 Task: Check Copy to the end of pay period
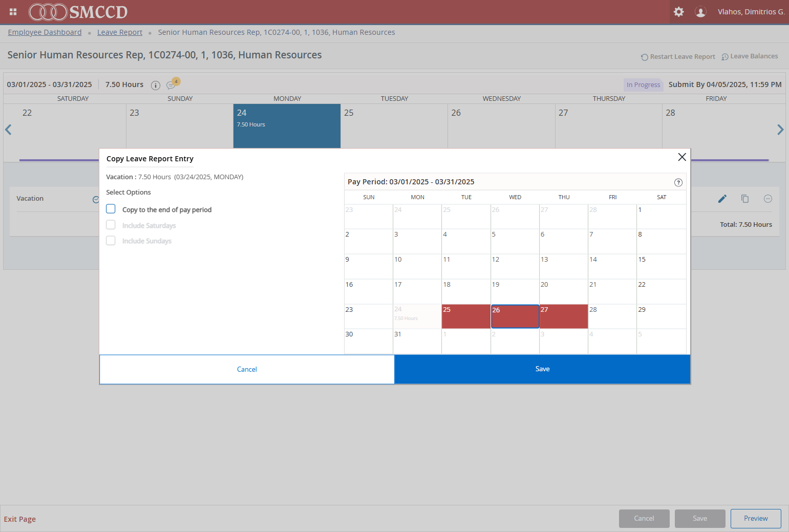[111, 209]
